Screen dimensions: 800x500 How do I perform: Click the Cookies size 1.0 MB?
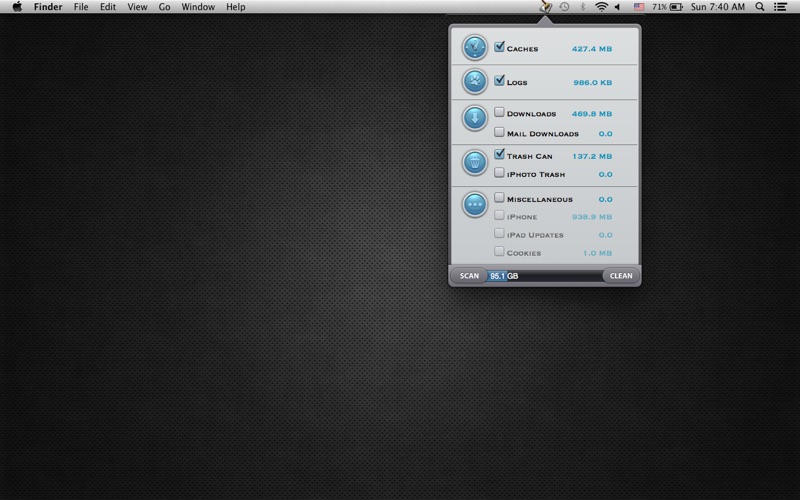(597, 253)
